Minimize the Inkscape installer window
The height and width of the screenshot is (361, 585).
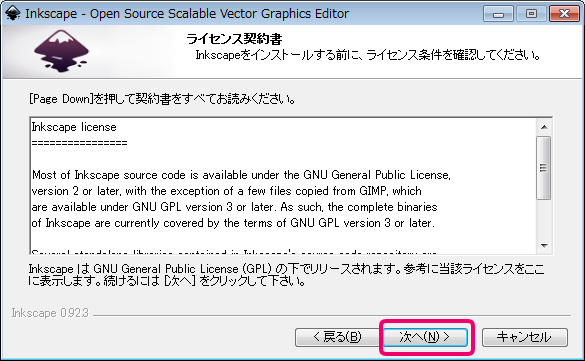click(498, 14)
